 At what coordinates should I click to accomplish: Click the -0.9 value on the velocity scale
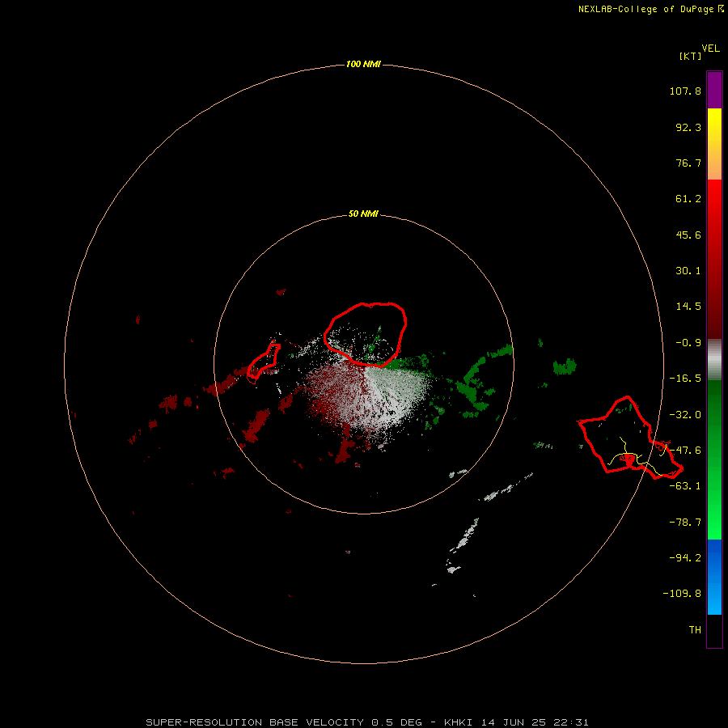pyautogui.click(x=688, y=343)
